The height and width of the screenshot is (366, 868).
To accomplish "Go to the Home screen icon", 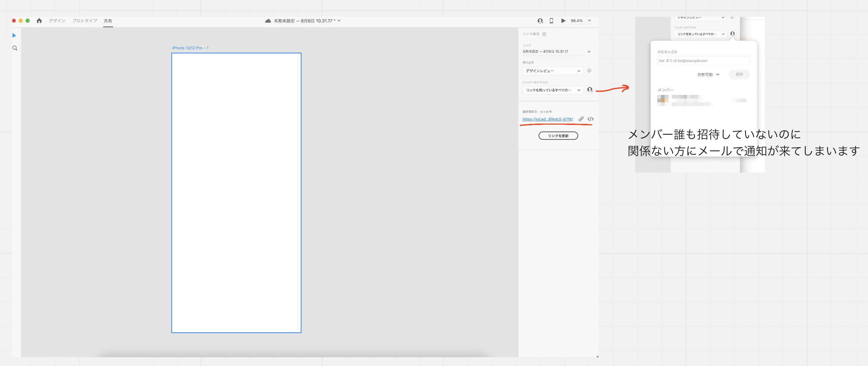I will point(39,21).
